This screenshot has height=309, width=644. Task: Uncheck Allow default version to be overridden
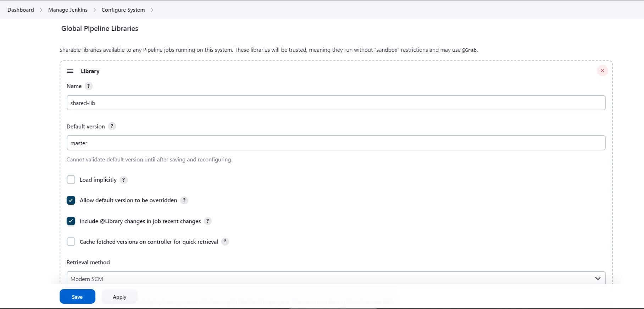71,200
